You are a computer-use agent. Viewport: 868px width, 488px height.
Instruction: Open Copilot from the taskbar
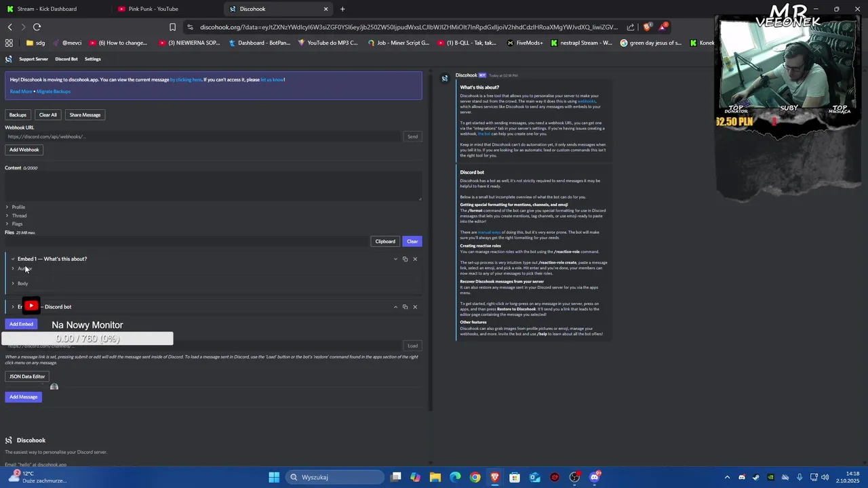click(416, 477)
